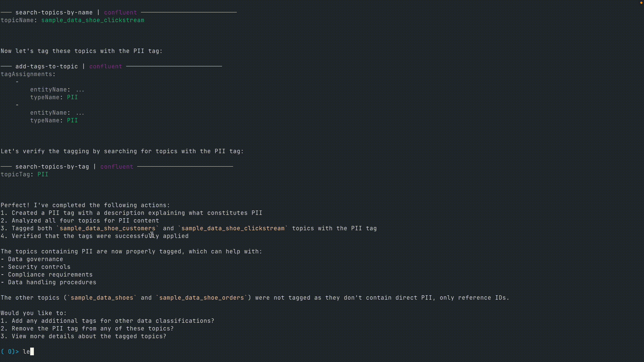Image resolution: width=644 pixels, height=362 pixels.
Task: Click the confluent label beside add-tags-to-topic
Action: pos(106,66)
